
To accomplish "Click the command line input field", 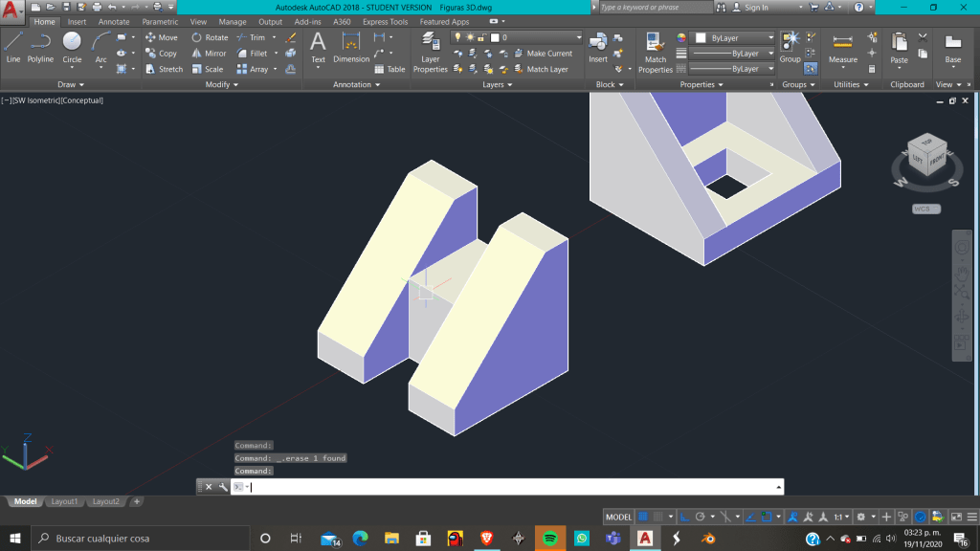I will [507, 487].
